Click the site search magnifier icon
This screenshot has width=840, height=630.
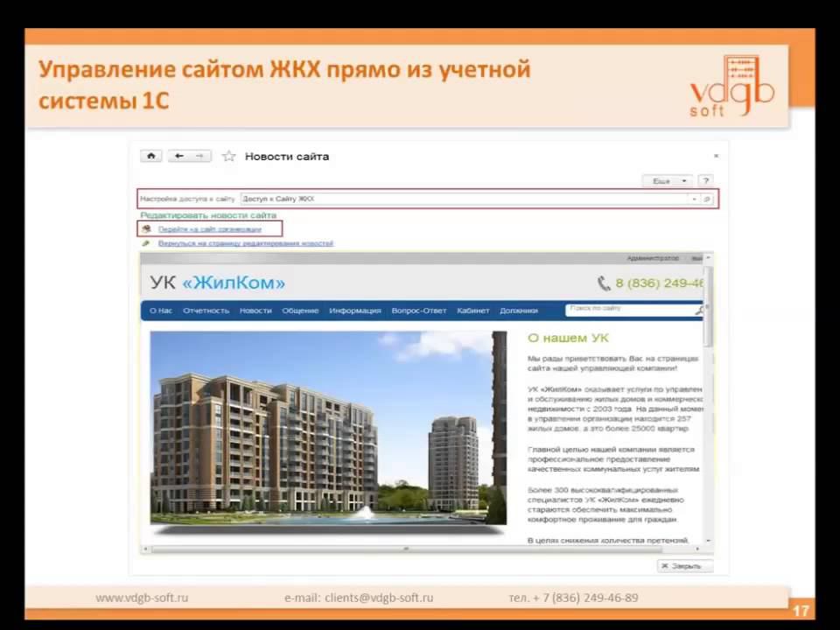click(698, 310)
